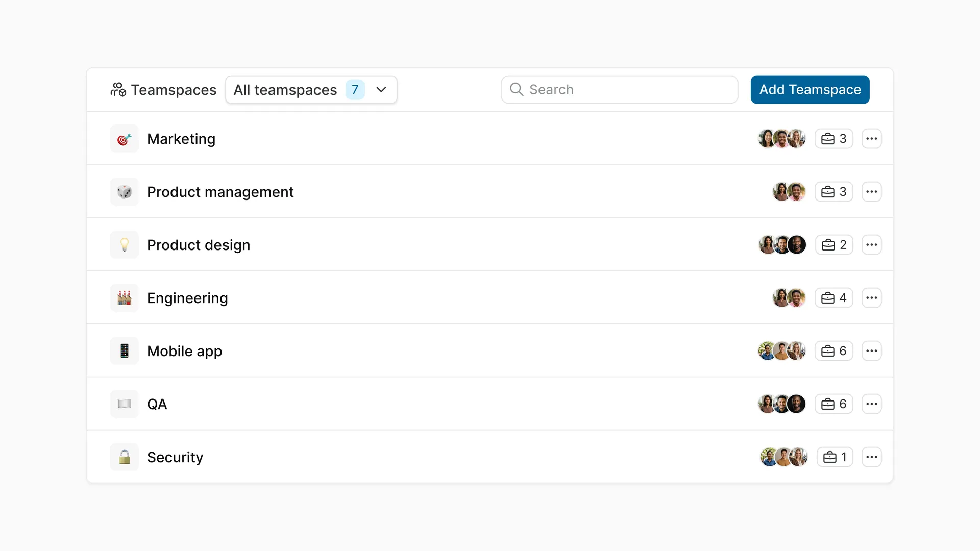Click the Marketing projects count badge
This screenshot has width=980, height=551.
[834, 139]
